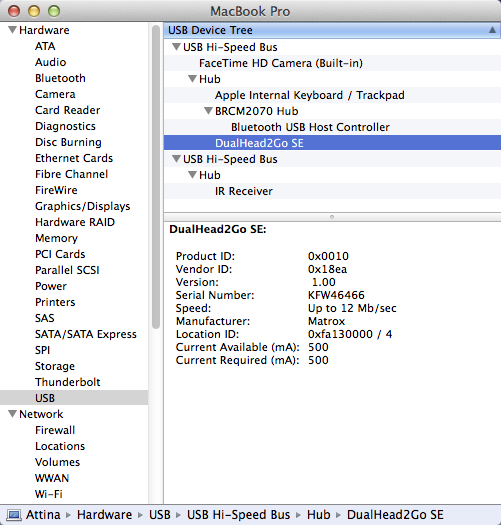Image resolution: width=501 pixels, height=525 pixels.
Task: Click Hub in the path bar
Action: coord(319,515)
